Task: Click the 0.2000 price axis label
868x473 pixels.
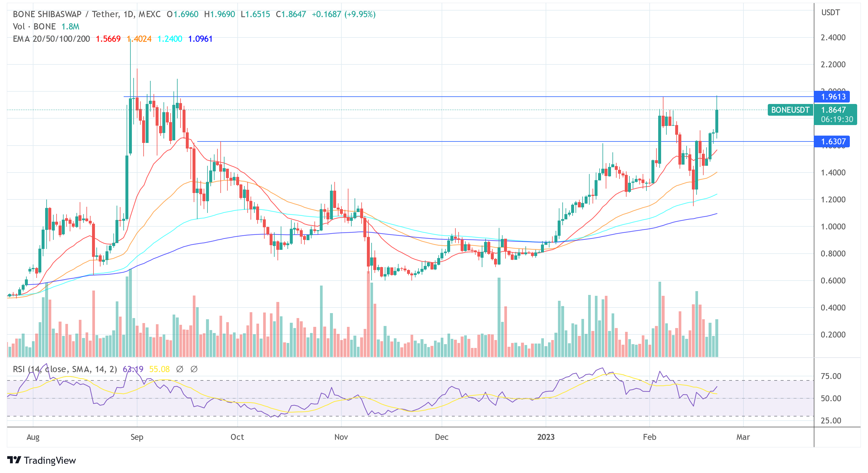Action: tap(833, 335)
